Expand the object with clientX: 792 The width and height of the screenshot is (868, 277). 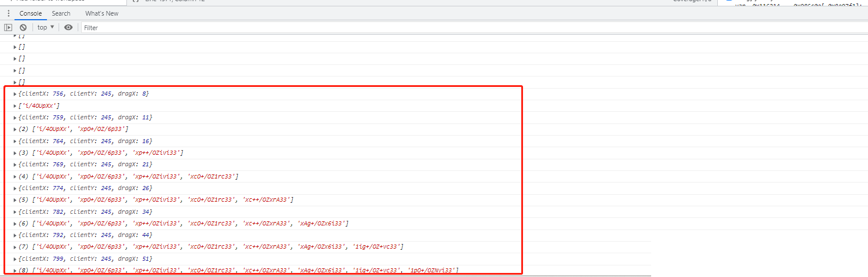tap(15, 236)
